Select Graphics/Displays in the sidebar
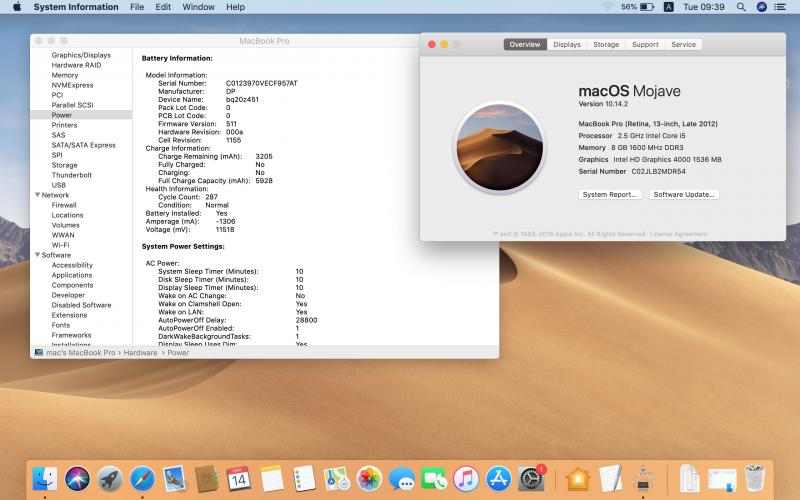800x500 pixels. point(81,55)
